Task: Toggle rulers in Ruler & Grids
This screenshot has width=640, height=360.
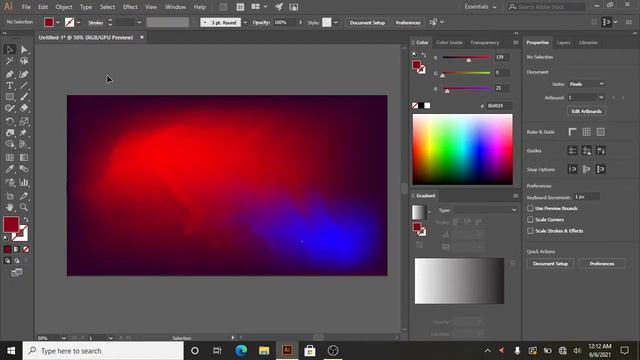Action: coord(572,132)
